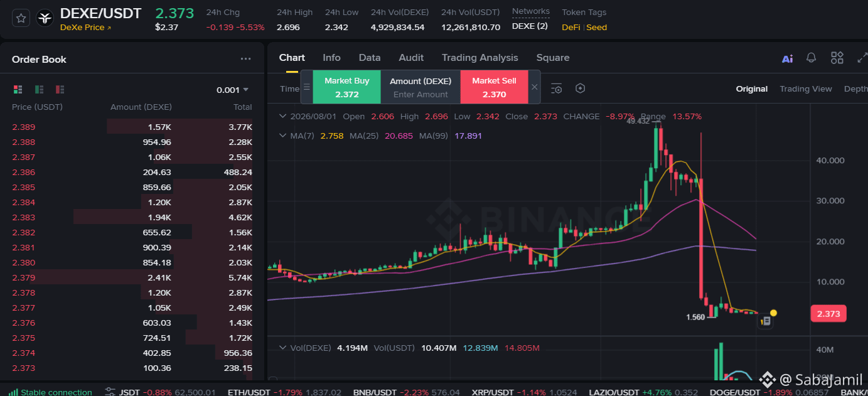Click the Total column header
The width and height of the screenshot is (868, 396).
point(243,107)
